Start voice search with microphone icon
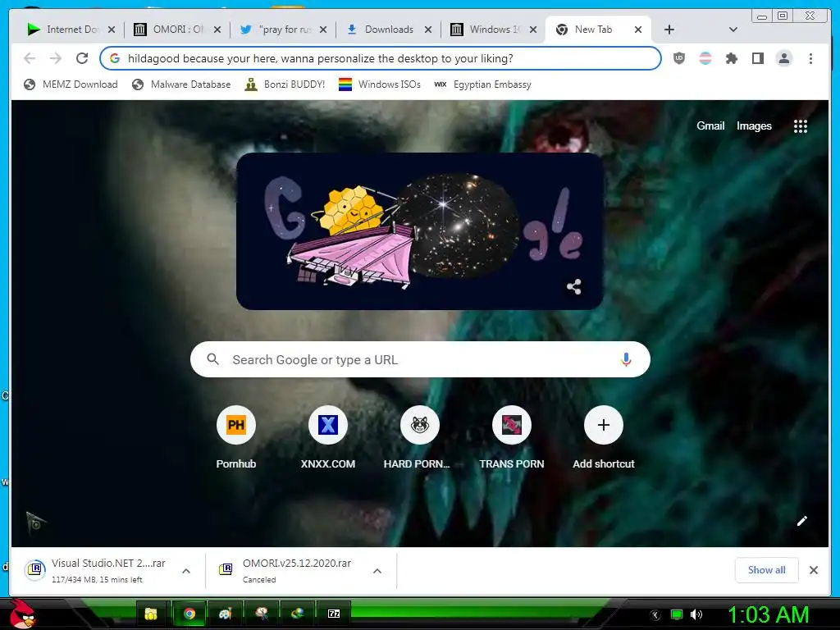This screenshot has height=630, width=840. coord(626,359)
